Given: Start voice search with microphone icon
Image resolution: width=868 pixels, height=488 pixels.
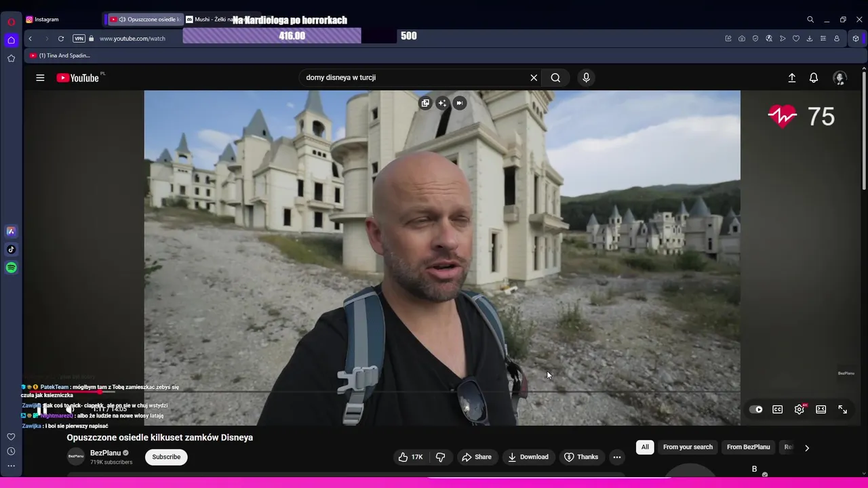Looking at the screenshot, I should (587, 78).
